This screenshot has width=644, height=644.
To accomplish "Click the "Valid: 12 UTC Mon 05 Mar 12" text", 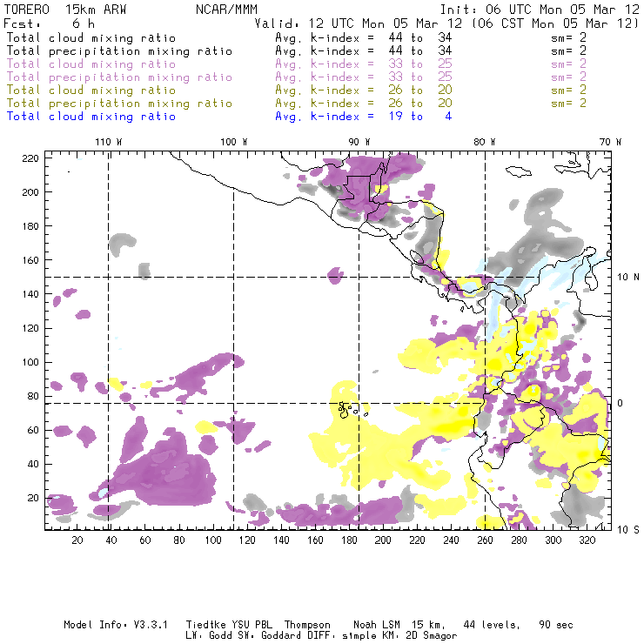I will tap(359, 23).
